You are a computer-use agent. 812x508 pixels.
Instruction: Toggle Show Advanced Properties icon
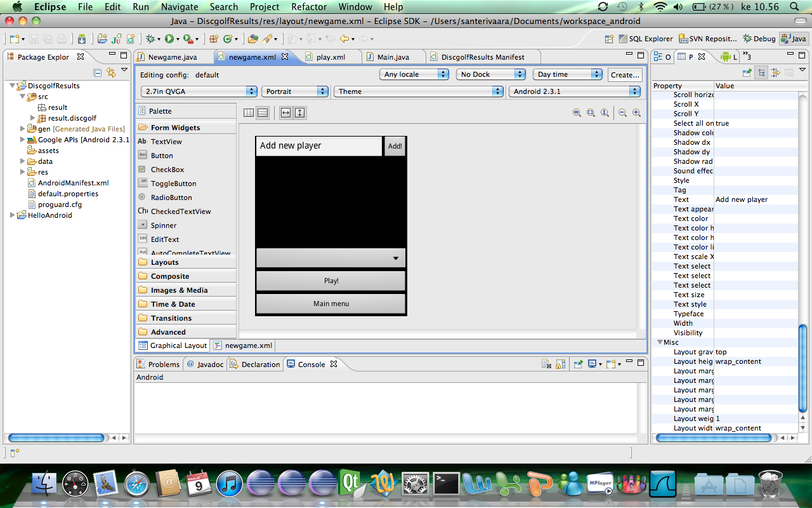(775, 72)
